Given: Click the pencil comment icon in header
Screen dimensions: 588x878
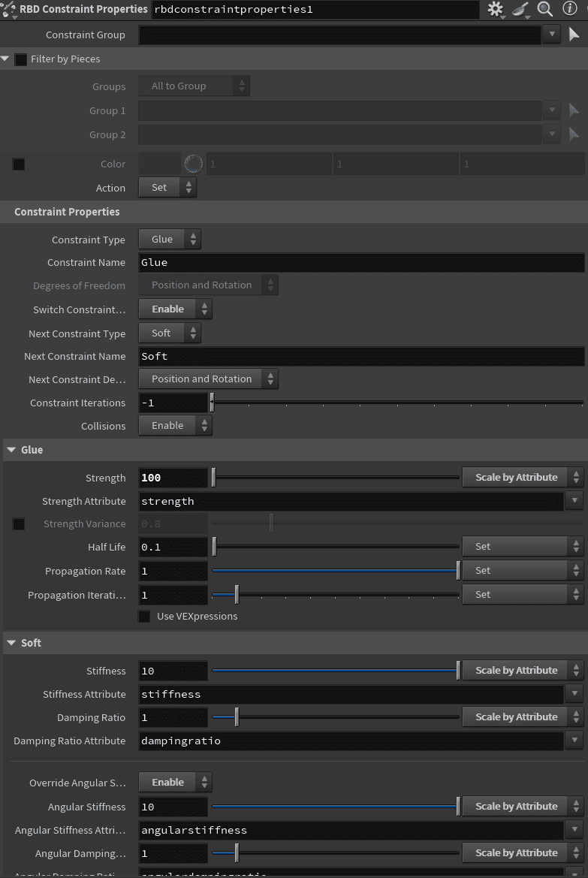Looking at the screenshot, I should (520, 9).
